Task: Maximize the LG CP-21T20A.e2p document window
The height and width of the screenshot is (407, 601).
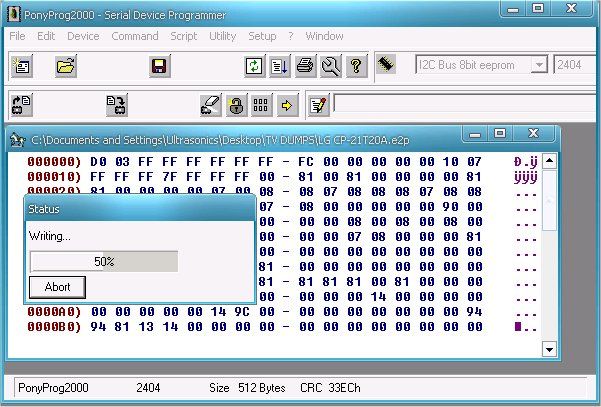Action: pyautogui.click(x=499, y=134)
